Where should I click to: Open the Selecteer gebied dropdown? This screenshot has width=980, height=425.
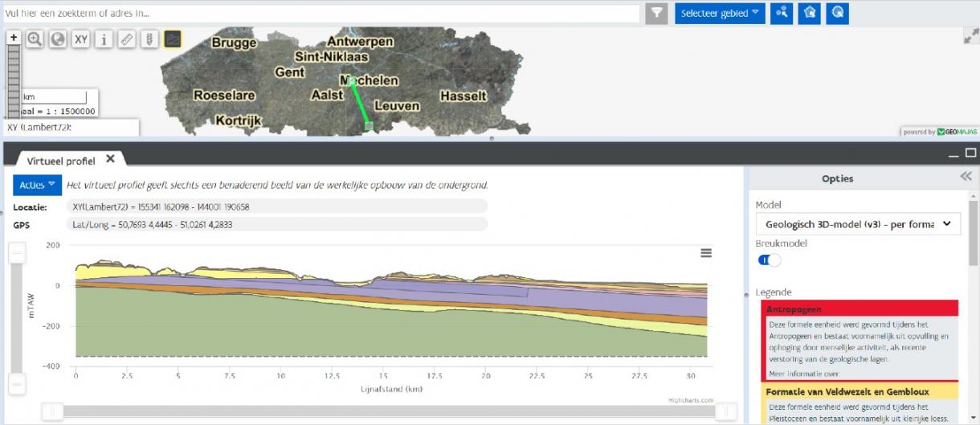coord(720,13)
